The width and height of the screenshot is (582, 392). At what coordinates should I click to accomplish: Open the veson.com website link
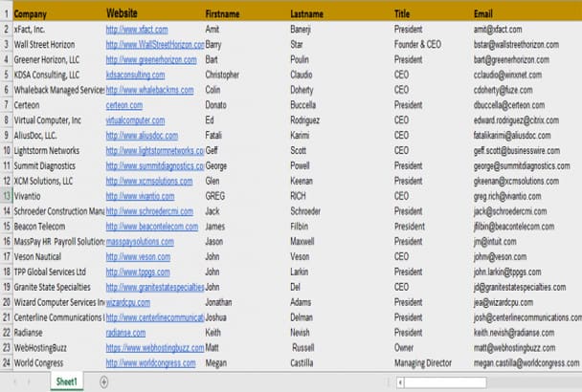pyautogui.click(x=138, y=257)
